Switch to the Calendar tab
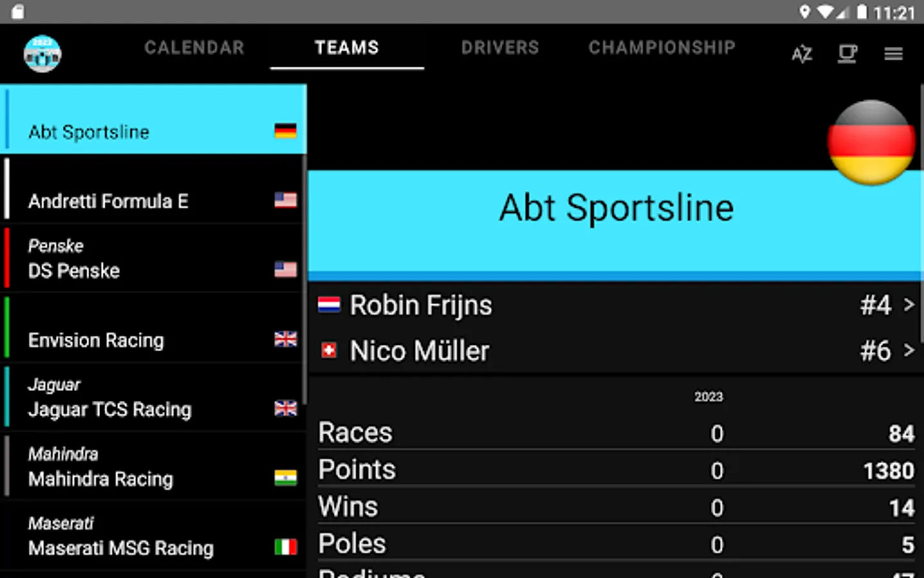Image resolution: width=924 pixels, height=578 pixels. click(x=194, y=48)
